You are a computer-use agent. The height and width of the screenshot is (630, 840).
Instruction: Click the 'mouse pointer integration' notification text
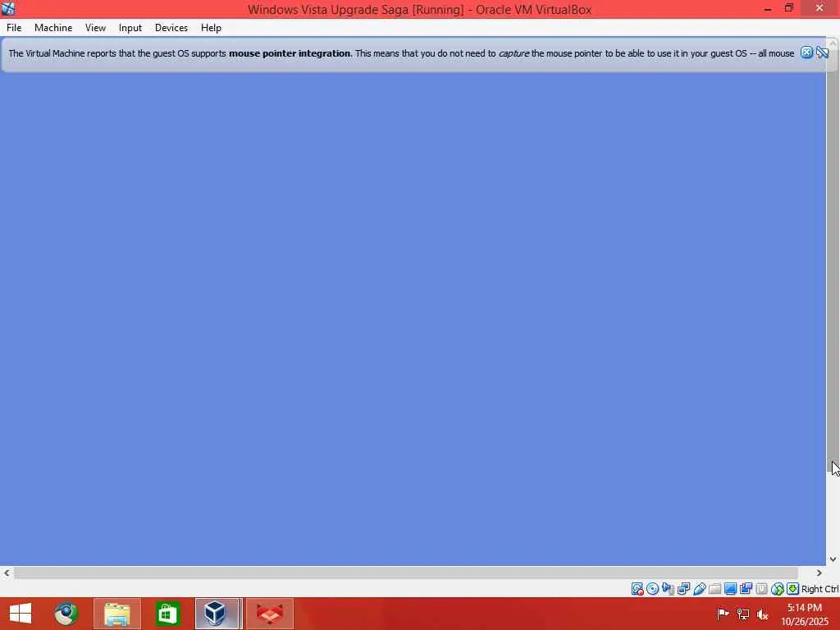290,53
